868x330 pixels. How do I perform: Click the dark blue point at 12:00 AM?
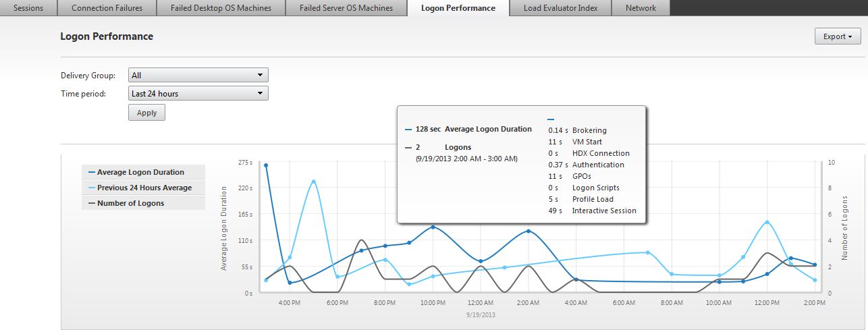tap(481, 261)
